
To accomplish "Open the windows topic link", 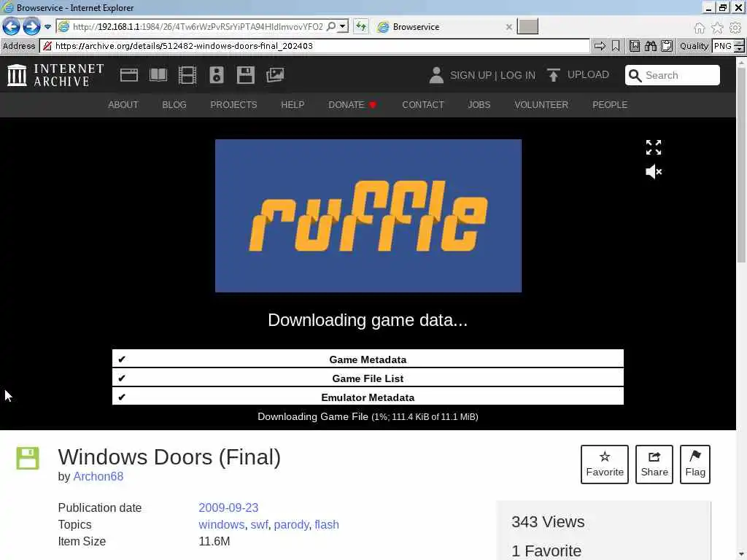I will coord(222,524).
